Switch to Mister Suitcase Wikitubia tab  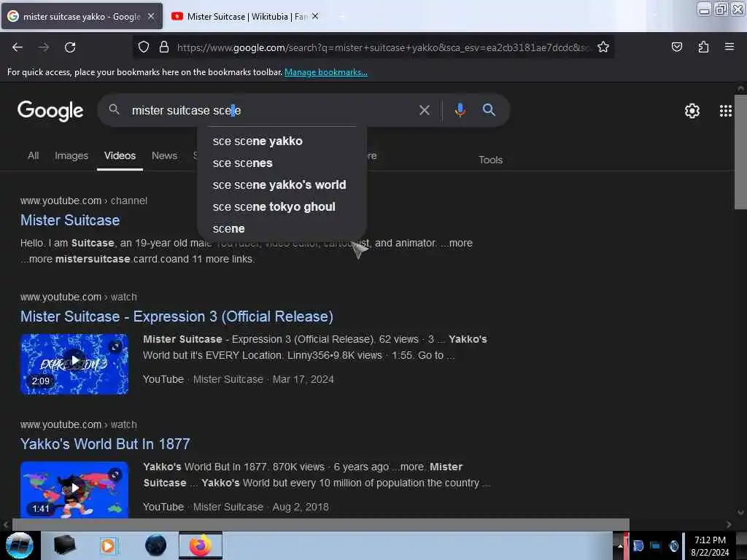[x=247, y=17]
